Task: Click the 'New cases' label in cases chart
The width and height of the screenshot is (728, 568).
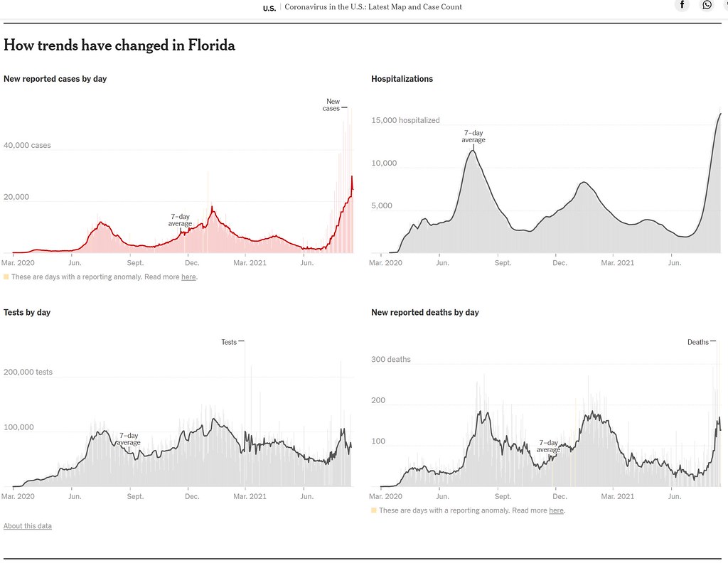Action: 331,105
